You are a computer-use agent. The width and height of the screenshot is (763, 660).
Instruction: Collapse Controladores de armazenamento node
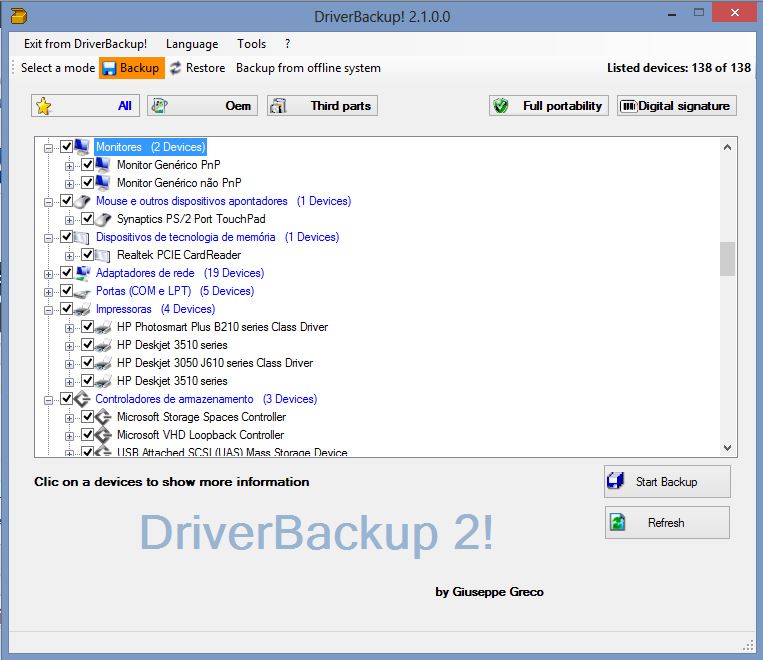click(48, 401)
